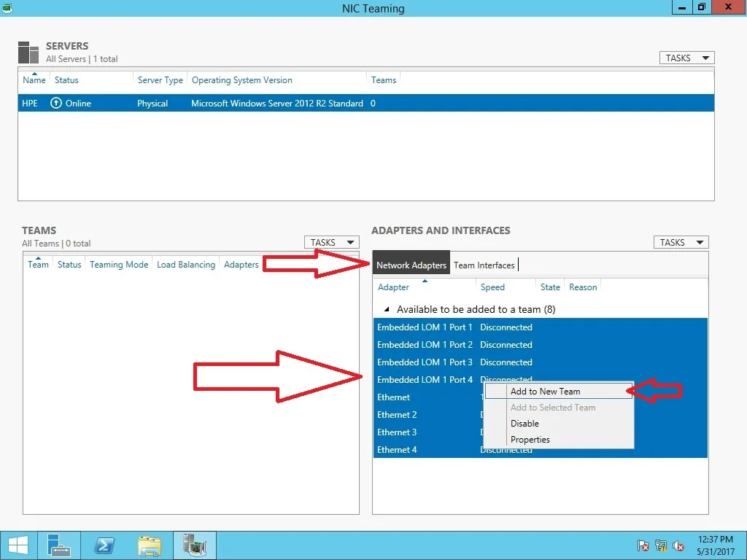Select the HPE server row
Screen dimensions: 747x560
[366, 103]
